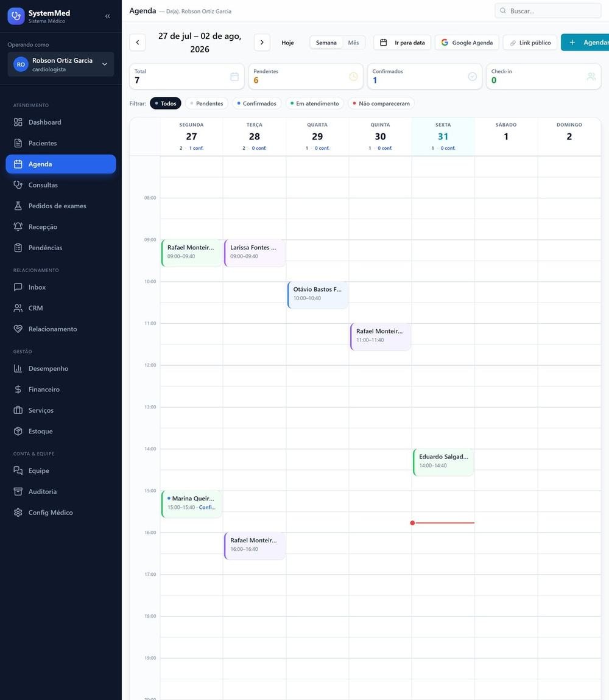Click the Total appointments card

(x=187, y=76)
